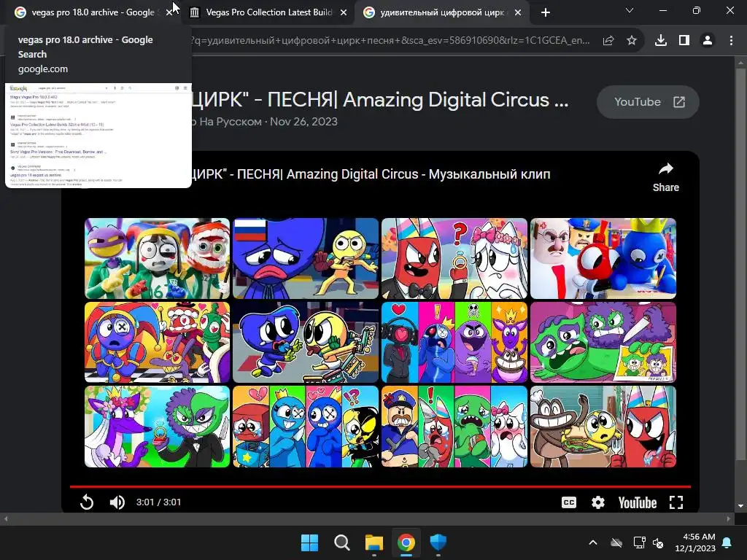
Task: Open a new browser tab
Action: [546, 13]
